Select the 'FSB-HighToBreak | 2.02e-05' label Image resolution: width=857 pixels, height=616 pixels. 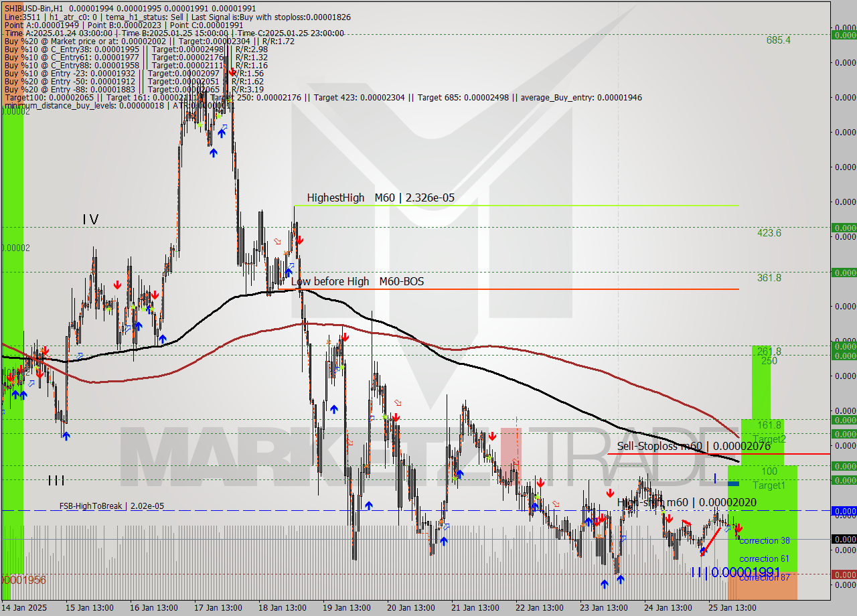(111, 506)
